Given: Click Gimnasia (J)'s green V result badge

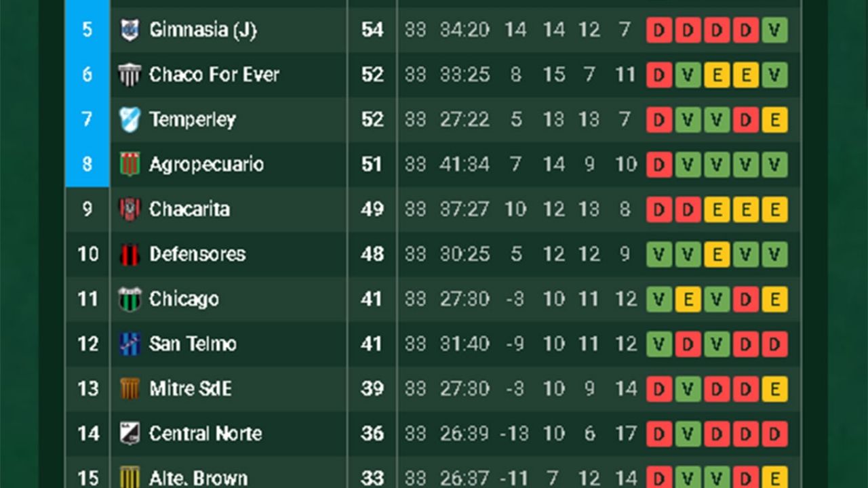Looking at the screenshot, I should pos(774,30).
